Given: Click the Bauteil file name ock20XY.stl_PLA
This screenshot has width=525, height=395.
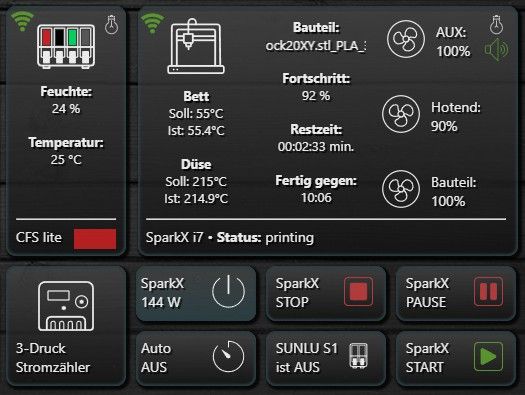Looking at the screenshot, I should [x=316, y=46].
